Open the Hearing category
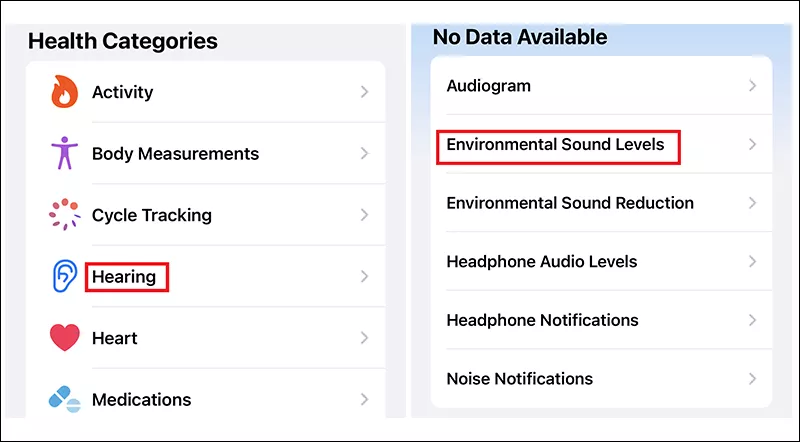The image size is (800, 442). (x=206, y=276)
